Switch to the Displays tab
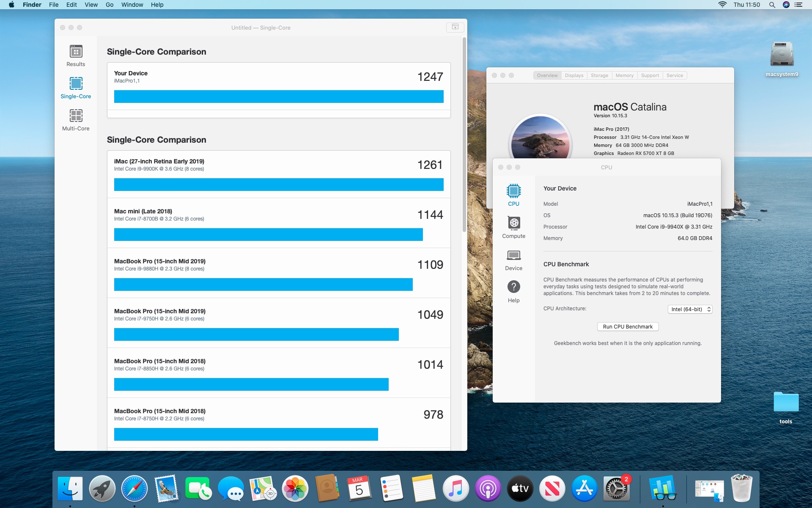812x508 pixels. coord(574,75)
